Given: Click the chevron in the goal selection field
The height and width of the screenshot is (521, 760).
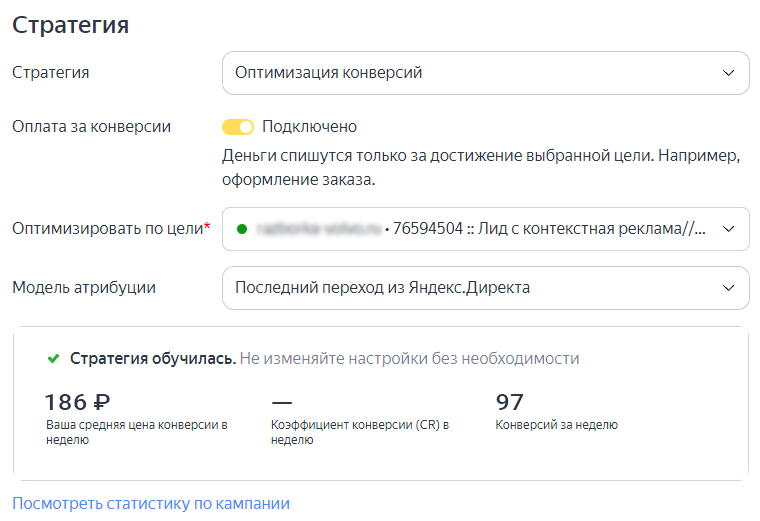Looking at the screenshot, I should pos(727,229).
